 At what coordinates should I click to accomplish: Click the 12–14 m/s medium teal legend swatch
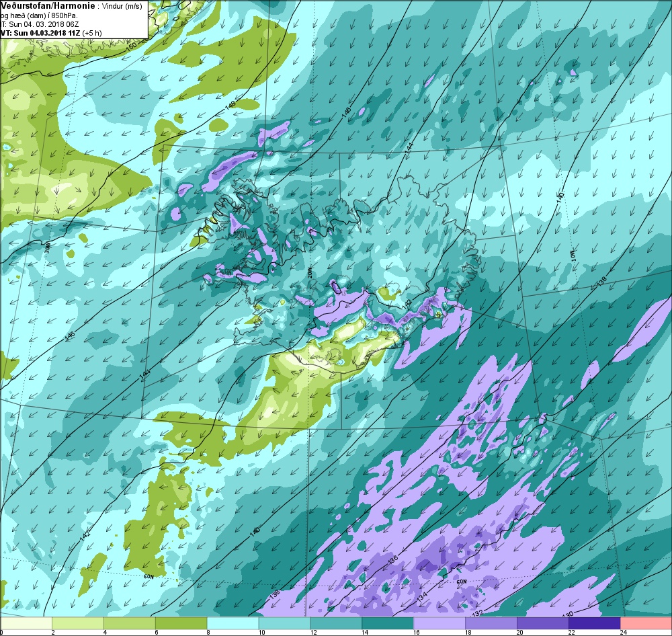336,623
